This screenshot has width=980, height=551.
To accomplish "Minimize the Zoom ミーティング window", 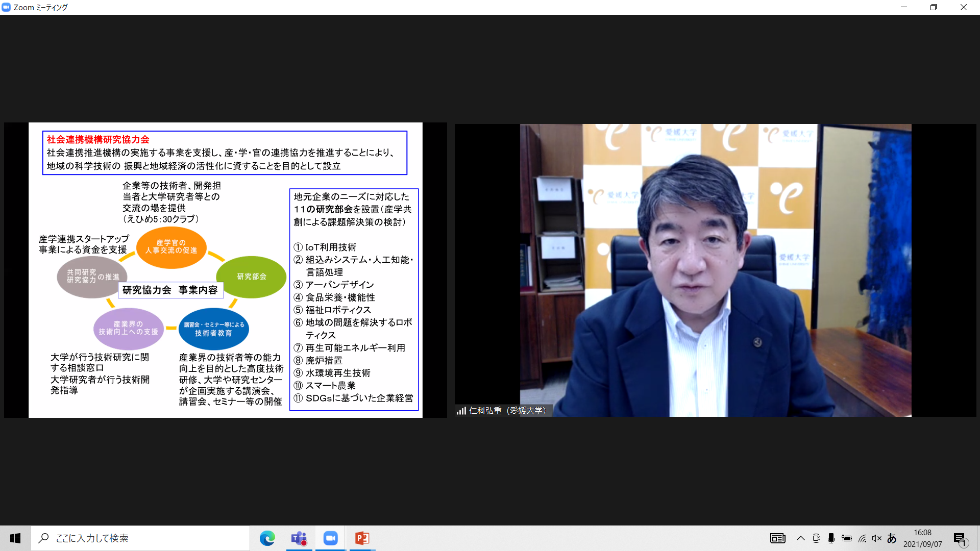I will 904,7.
